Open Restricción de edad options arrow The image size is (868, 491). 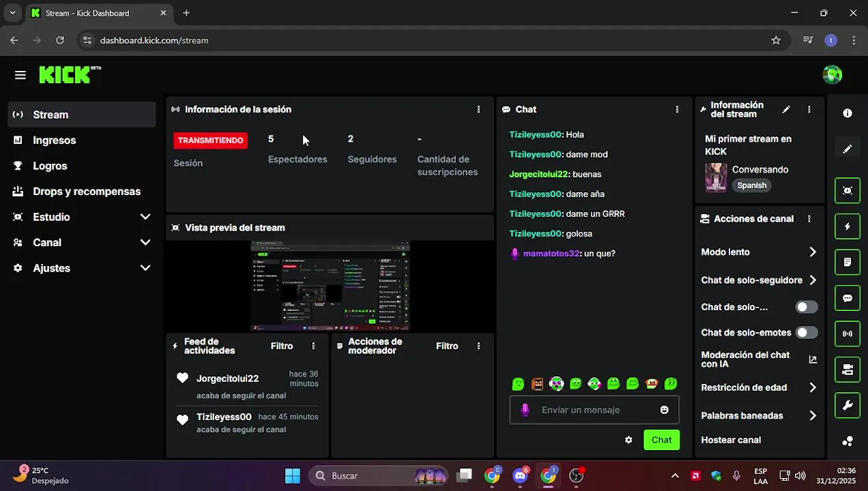pos(813,387)
